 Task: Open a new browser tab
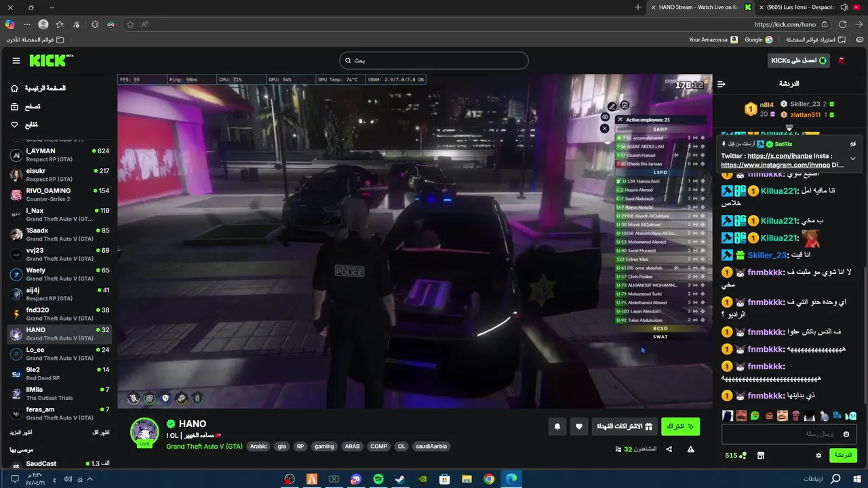point(638,7)
